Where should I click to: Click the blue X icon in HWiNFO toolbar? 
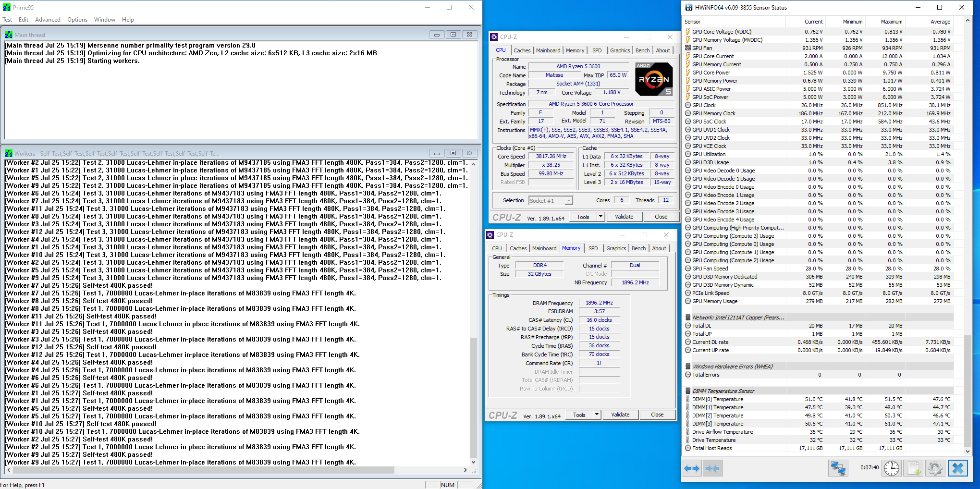tap(957, 468)
